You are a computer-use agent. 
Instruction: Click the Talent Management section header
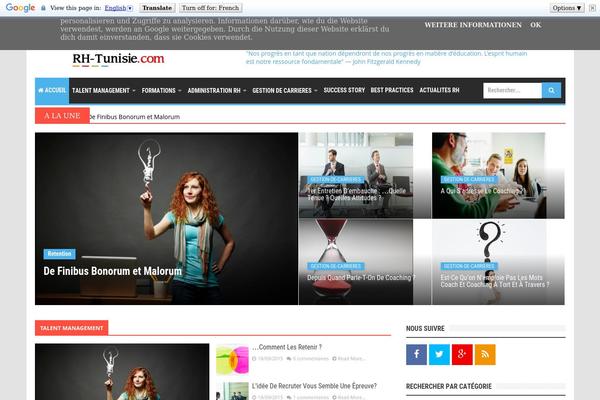(72, 328)
